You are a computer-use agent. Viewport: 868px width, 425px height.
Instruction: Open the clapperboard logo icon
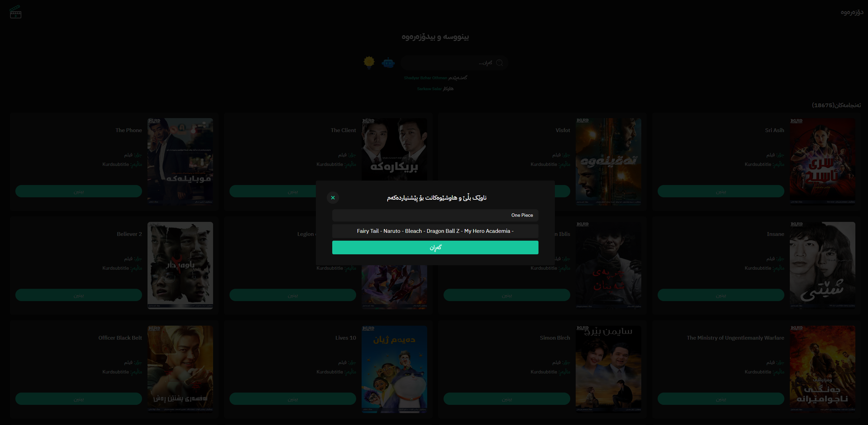15,12
